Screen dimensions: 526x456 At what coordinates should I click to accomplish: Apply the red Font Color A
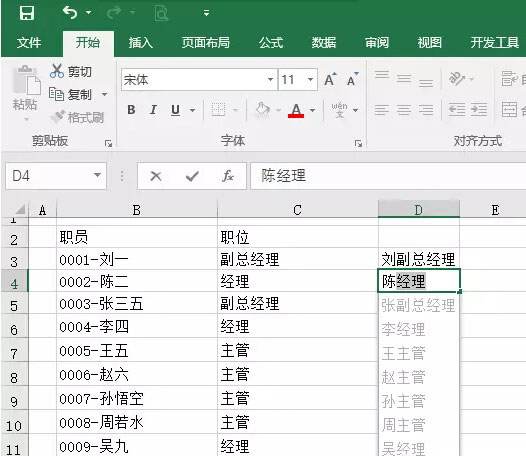pyautogui.click(x=296, y=110)
